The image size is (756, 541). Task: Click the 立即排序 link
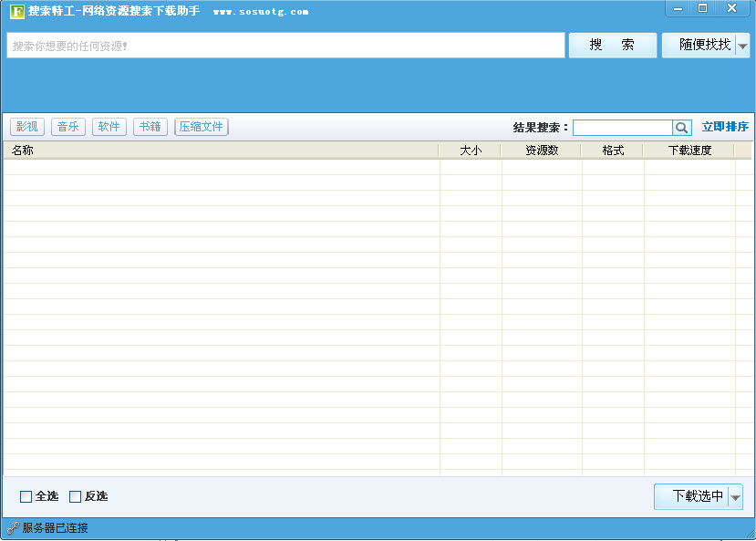click(x=725, y=127)
